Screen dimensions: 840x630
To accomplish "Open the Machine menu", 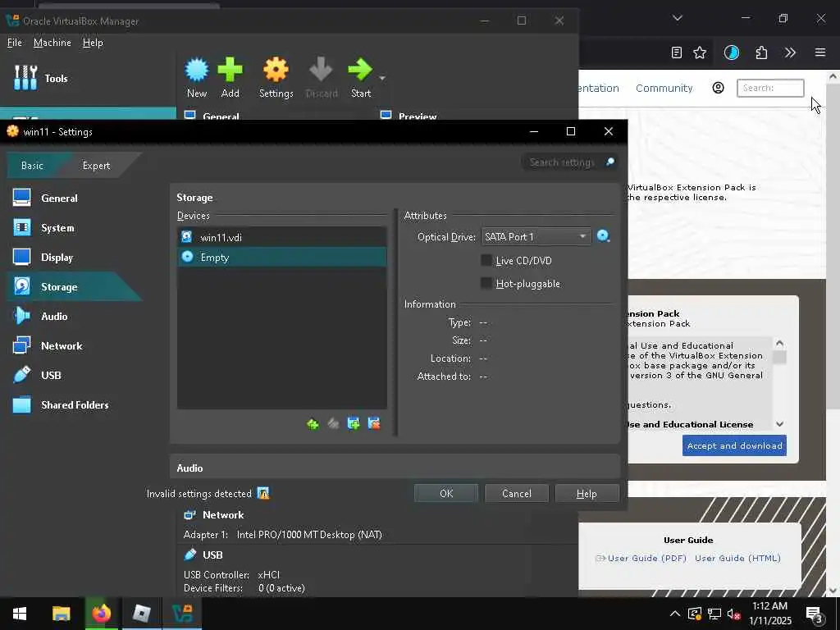I will [52, 43].
